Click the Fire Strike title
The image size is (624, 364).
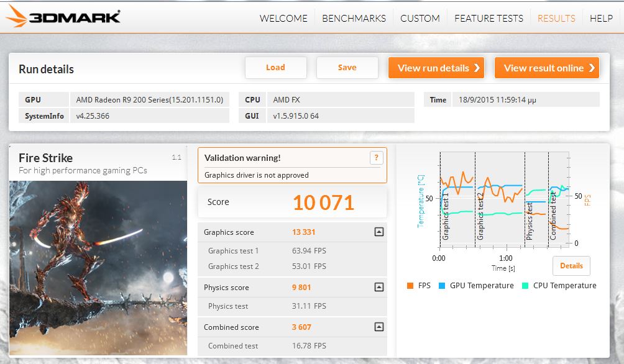coord(45,158)
